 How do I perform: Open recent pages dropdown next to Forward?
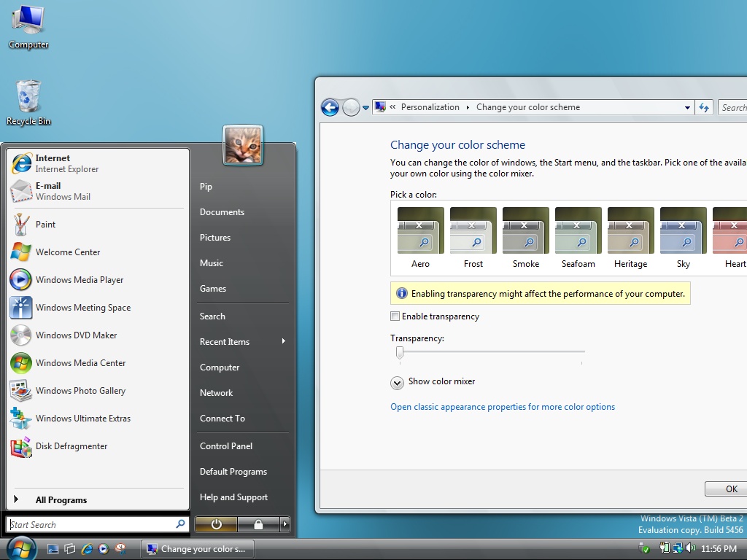[x=365, y=108]
